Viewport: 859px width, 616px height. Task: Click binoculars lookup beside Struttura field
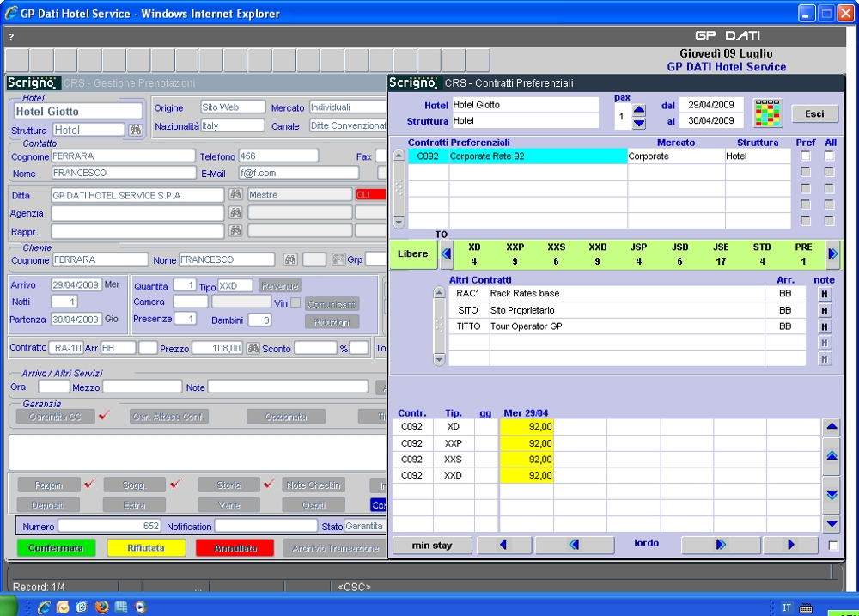pos(136,130)
